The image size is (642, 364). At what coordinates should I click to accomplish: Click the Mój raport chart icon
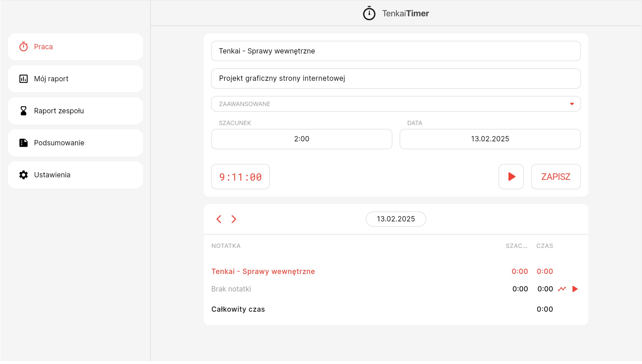(24, 79)
